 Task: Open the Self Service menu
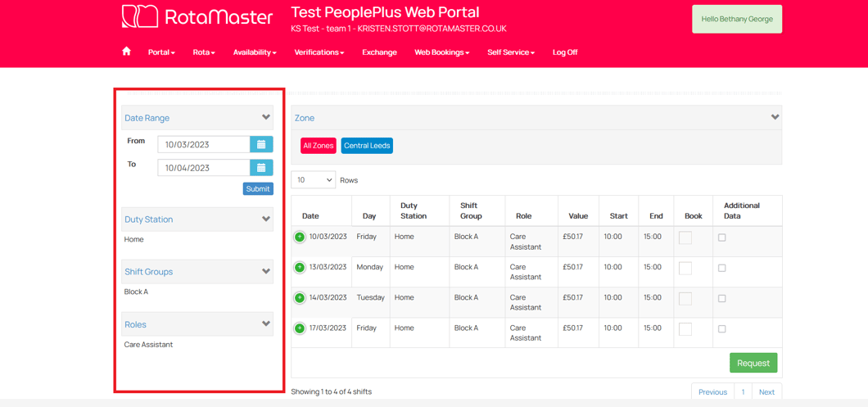point(510,52)
